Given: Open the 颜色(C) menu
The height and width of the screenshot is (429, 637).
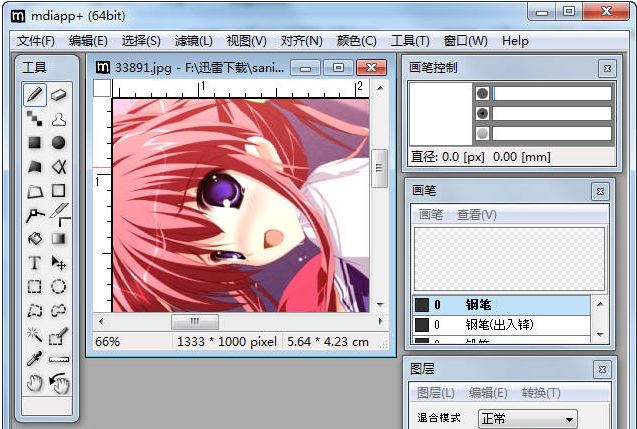Looking at the screenshot, I should click(x=357, y=41).
